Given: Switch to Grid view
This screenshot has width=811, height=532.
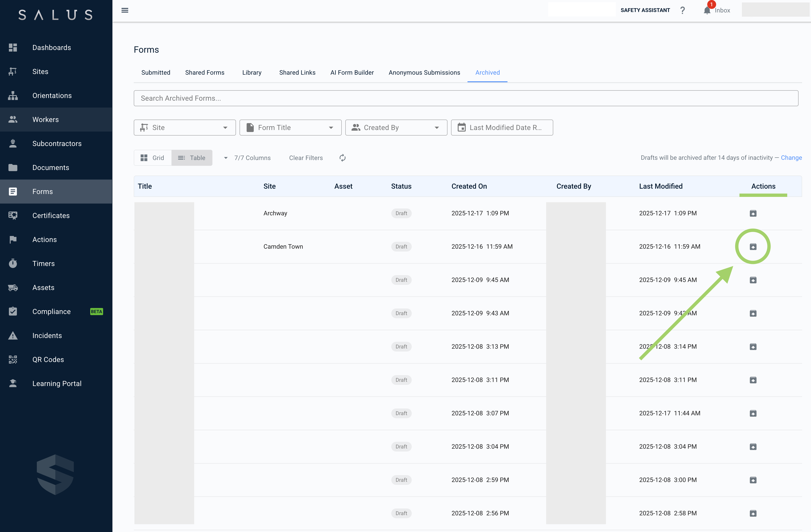Looking at the screenshot, I should point(153,158).
